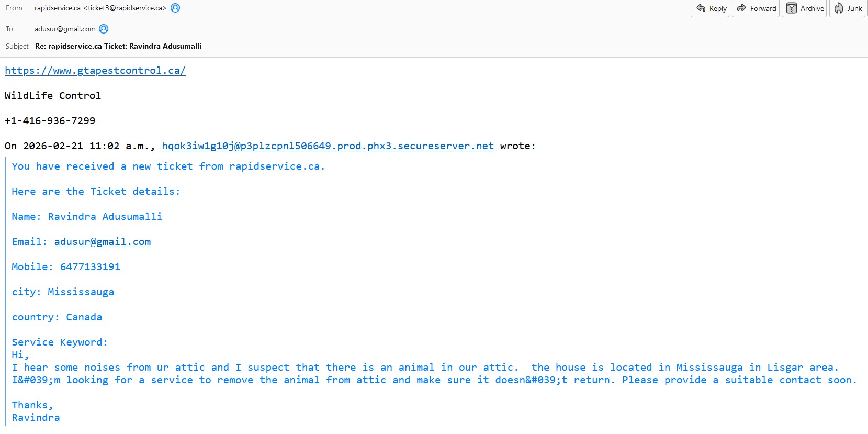Click the Service Keyword heading

[60, 342]
